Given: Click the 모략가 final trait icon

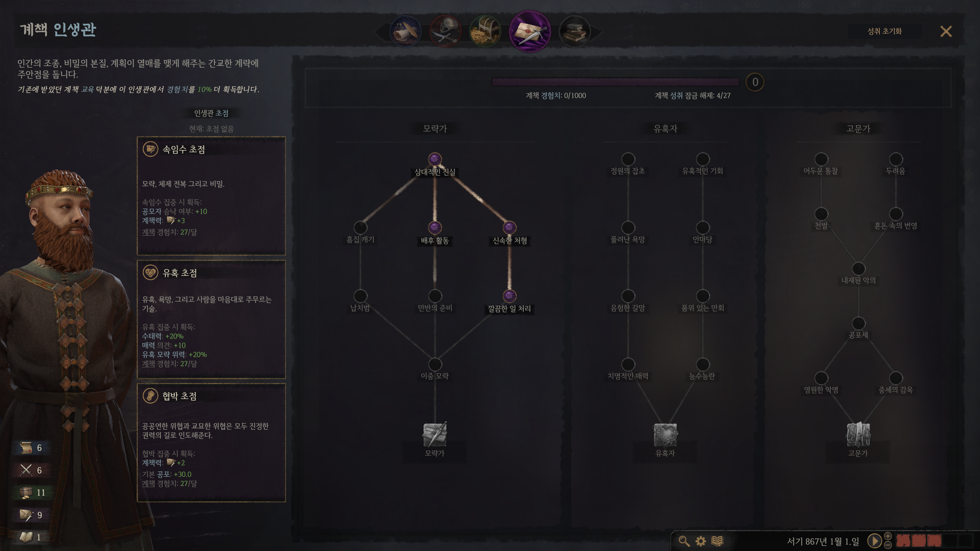Looking at the screenshot, I should [x=435, y=435].
